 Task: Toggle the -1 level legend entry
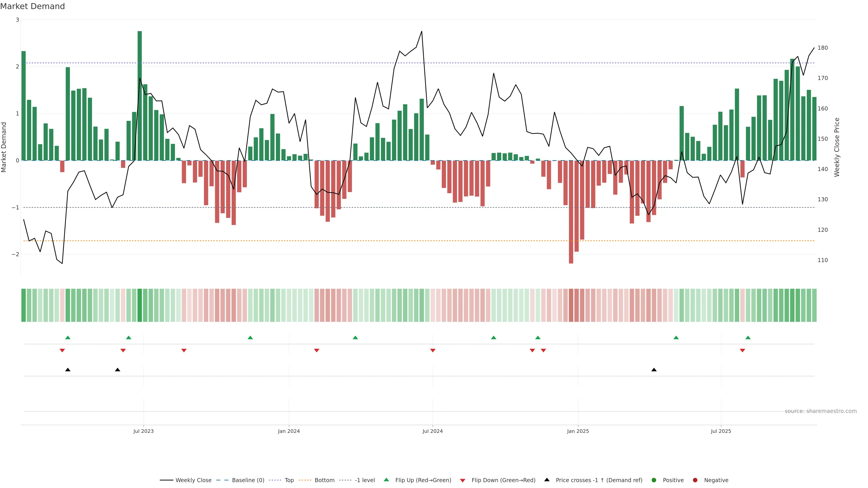click(365, 480)
